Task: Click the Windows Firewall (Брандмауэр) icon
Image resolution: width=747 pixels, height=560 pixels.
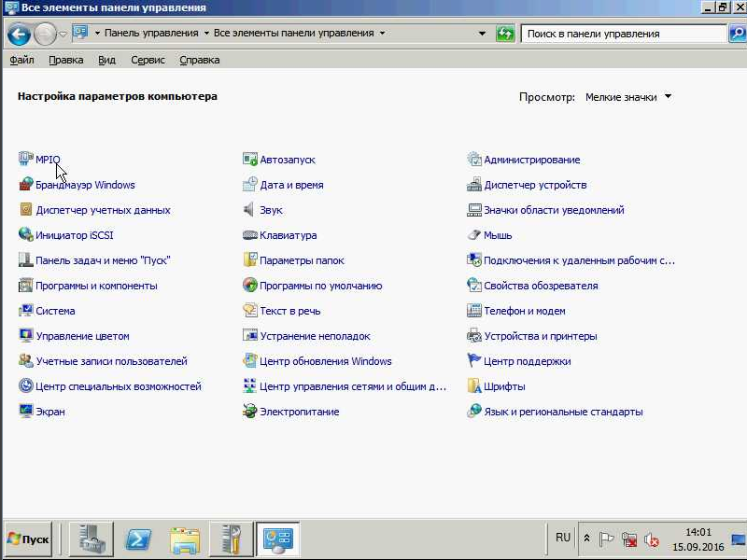Action: click(26, 184)
